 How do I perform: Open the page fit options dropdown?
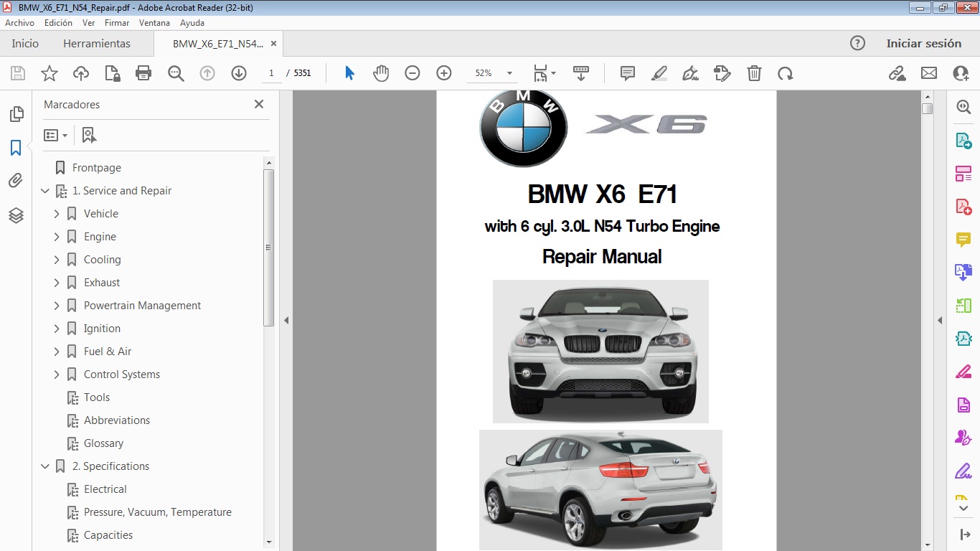[x=545, y=73]
